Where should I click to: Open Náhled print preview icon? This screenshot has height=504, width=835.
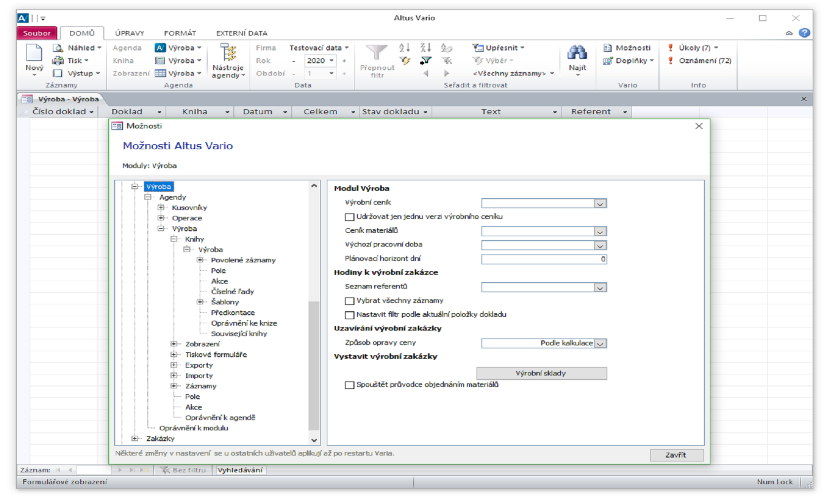click(58, 48)
